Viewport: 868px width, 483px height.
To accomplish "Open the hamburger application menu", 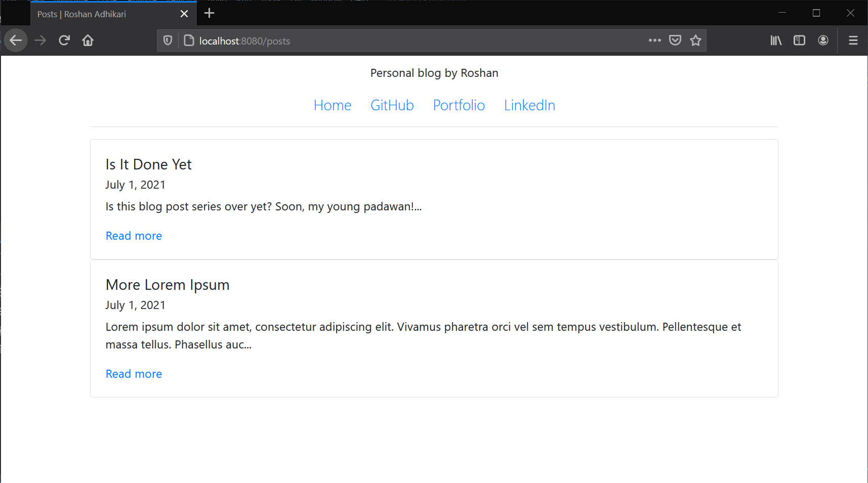I will click(x=853, y=40).
